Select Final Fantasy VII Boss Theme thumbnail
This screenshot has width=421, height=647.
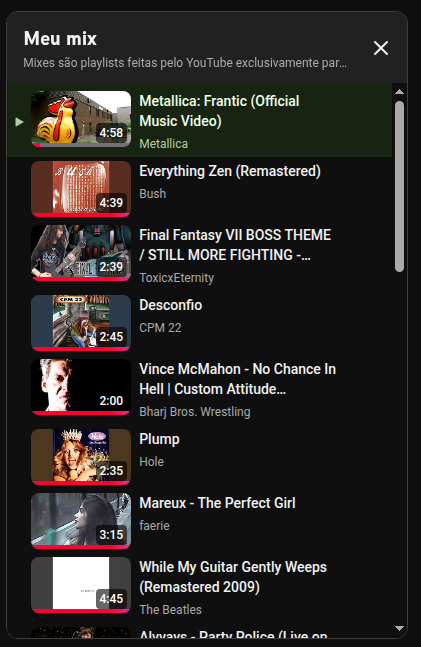point(81,253)
